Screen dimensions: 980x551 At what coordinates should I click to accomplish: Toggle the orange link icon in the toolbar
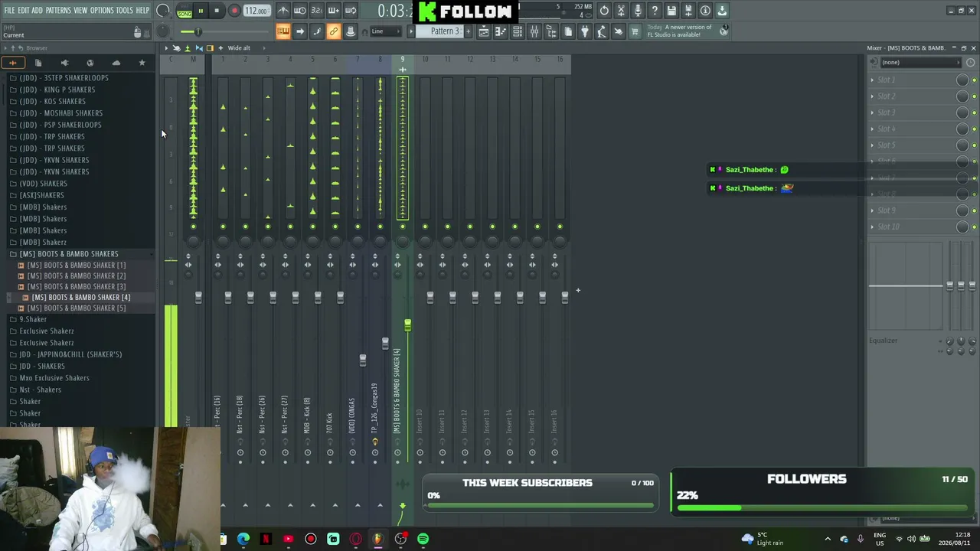pyautogui.click(x=334, y=31)
